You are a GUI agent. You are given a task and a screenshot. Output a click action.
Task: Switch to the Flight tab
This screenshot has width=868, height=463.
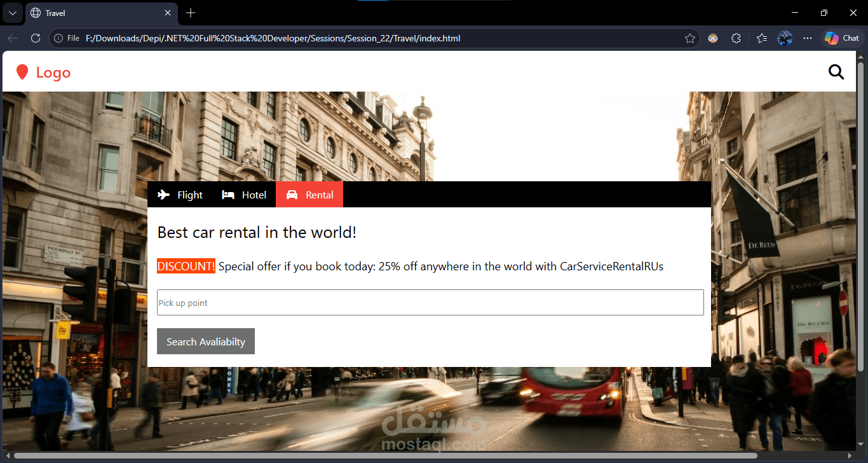click(x=180, y=195)
